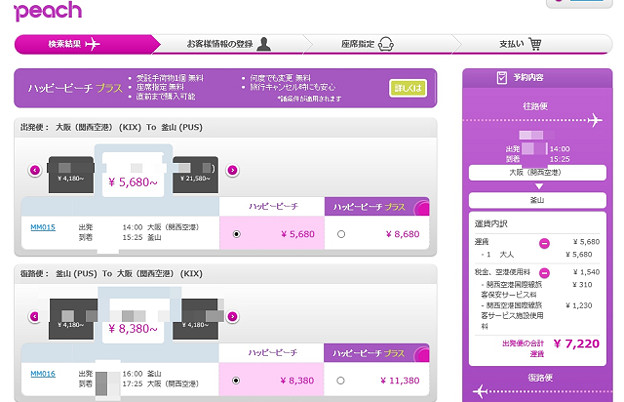Select ハッピーピーチ fare ¥8,380 radio
The width and height of the screenshot is (624, 402).
(x=236, y=381)
